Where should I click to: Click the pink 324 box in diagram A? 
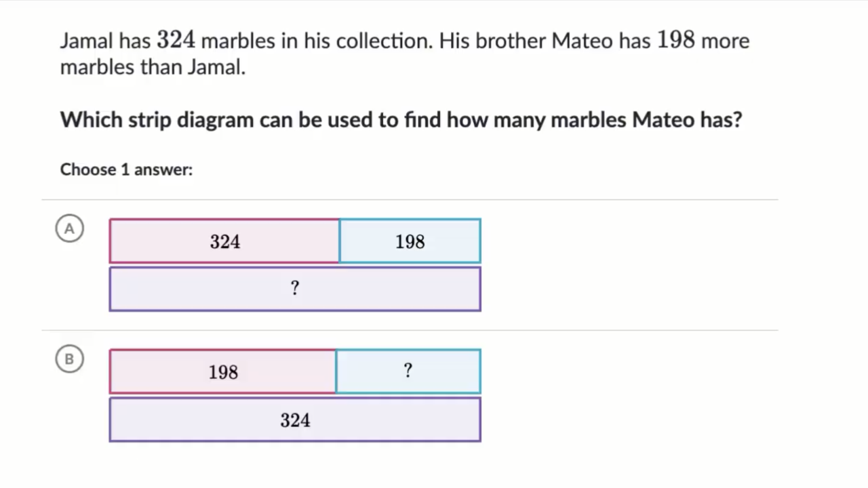224,241
